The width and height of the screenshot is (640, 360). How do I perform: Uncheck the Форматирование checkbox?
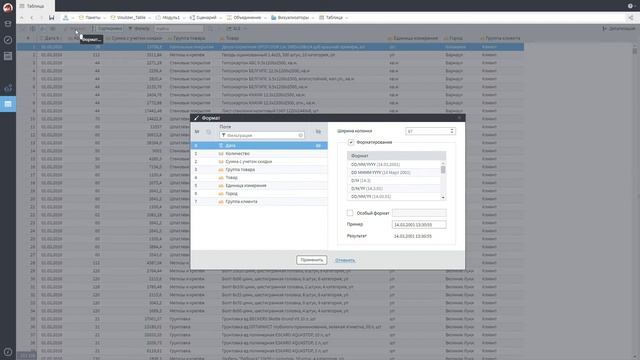click(351, 142)
